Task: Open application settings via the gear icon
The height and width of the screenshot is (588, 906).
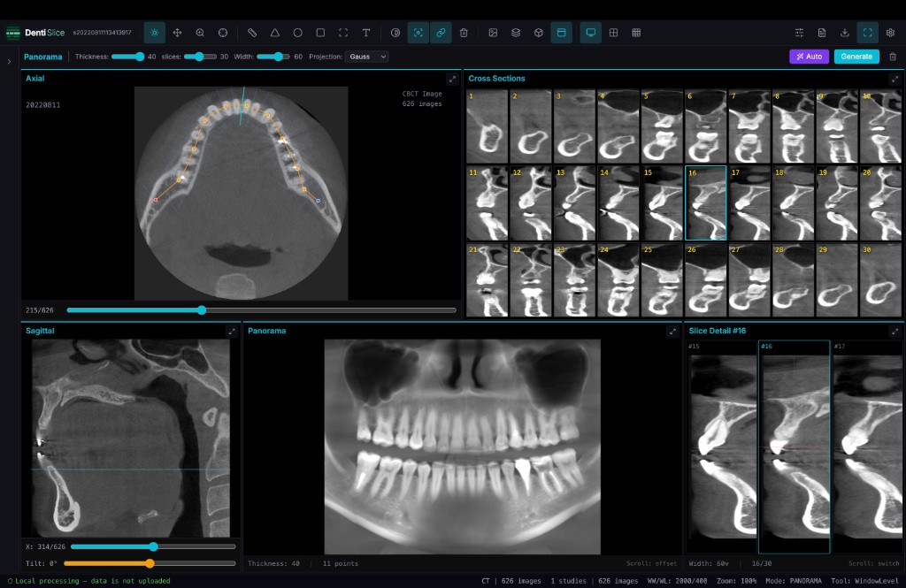Action: [890, 32]
